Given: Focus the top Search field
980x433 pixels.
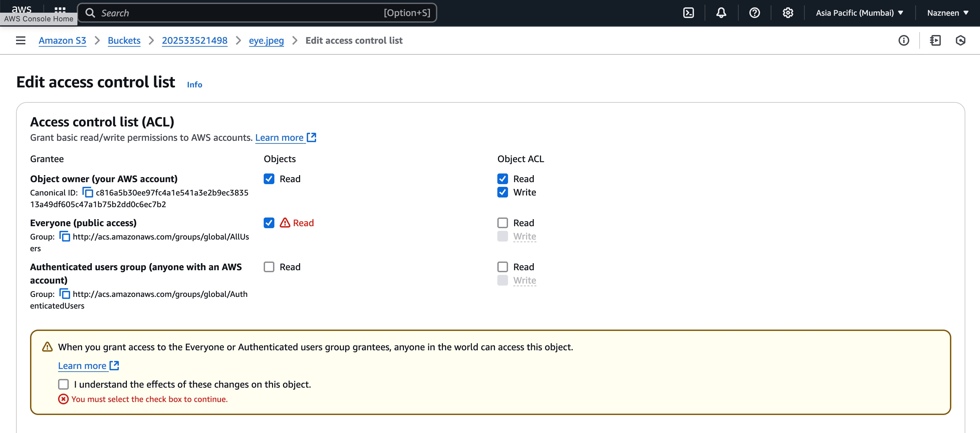Looking at the screenshot, I should (257, 13).
